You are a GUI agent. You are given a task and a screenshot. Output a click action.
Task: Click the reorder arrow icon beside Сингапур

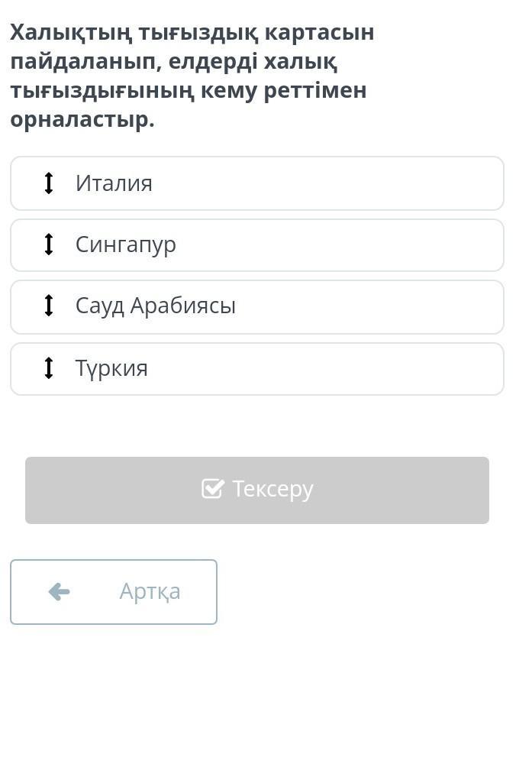pos(49,244)
